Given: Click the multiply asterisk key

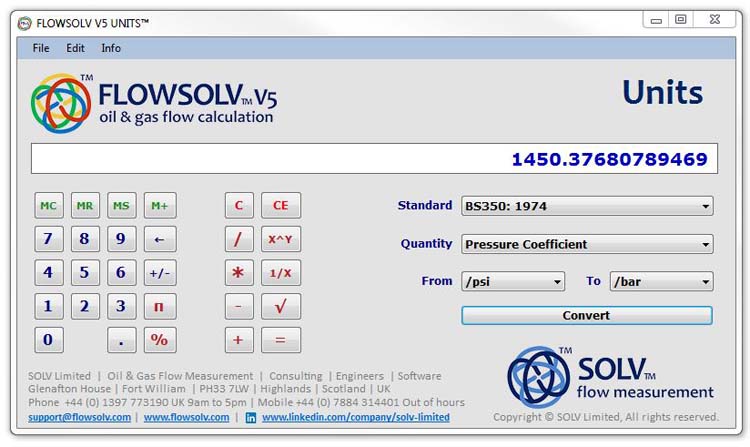Looking at the screenshot, I should point(239,273).
